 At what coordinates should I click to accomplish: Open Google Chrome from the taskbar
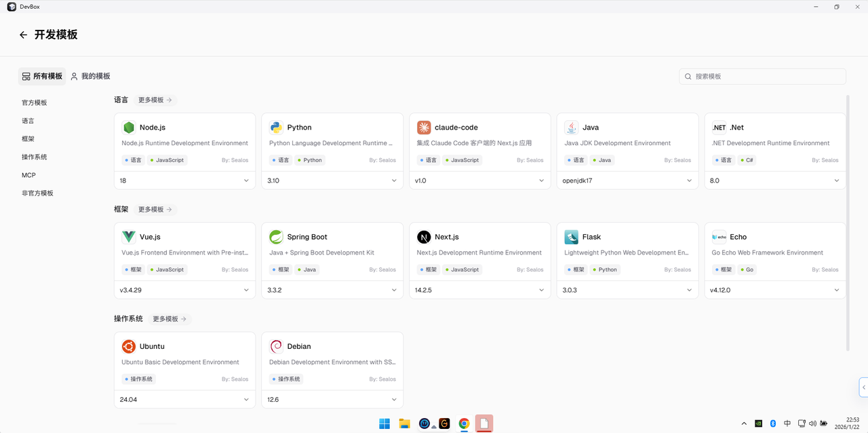coord(464,423)
